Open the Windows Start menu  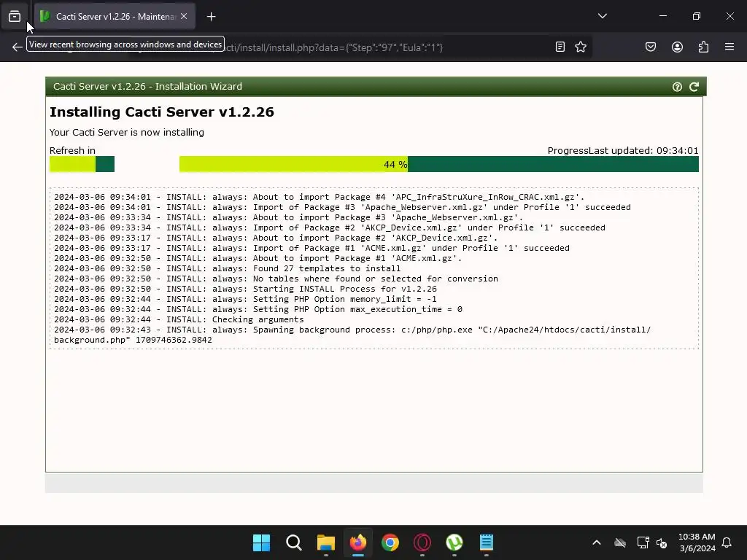click(261, 542)
